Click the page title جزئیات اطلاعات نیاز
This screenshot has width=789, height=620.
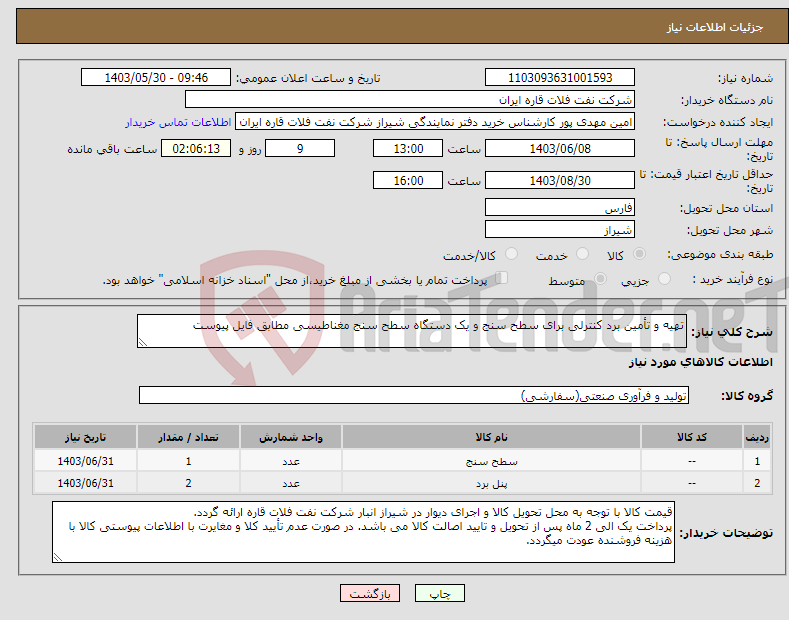click(715, 27)
